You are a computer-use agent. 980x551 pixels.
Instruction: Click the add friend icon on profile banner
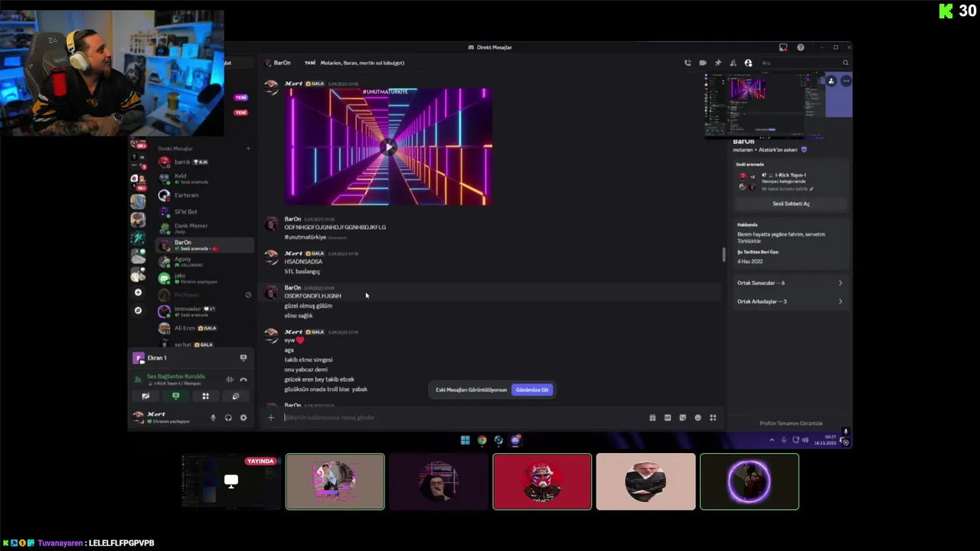coord(831,81)
